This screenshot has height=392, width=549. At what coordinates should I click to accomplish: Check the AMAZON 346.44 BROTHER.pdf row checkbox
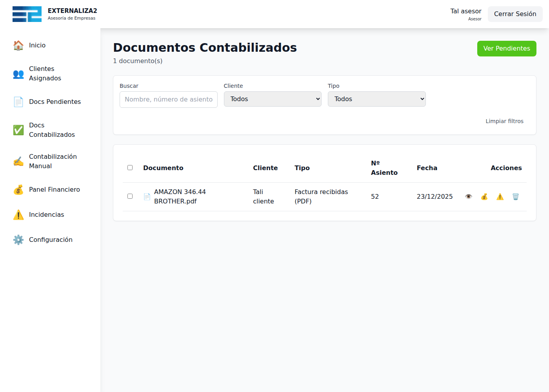(x=130, y=196)
